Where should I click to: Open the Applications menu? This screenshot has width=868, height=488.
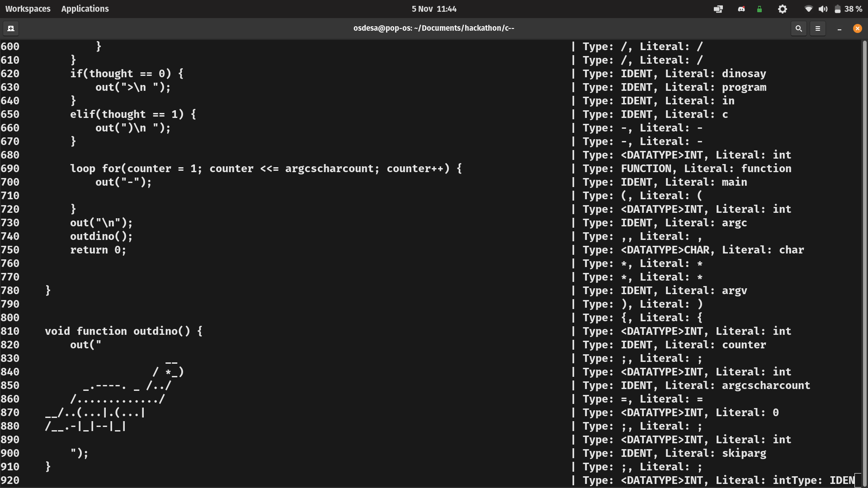coord(85,9)
